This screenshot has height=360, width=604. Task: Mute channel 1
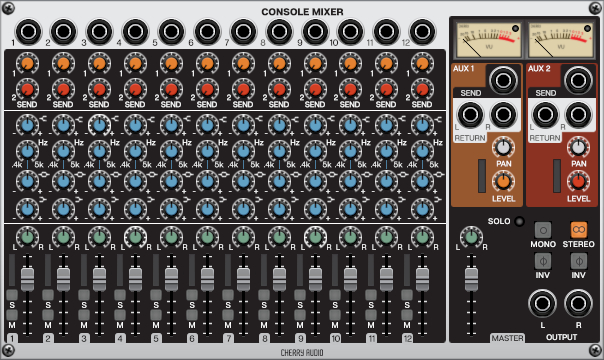pyautogui.click(x=12, y=315)
